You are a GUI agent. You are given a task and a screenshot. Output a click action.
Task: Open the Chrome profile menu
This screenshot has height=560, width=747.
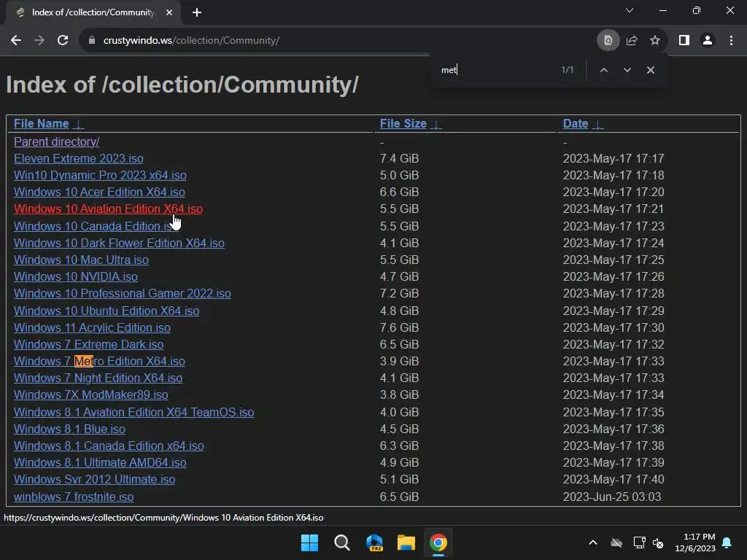click(708, 41)
